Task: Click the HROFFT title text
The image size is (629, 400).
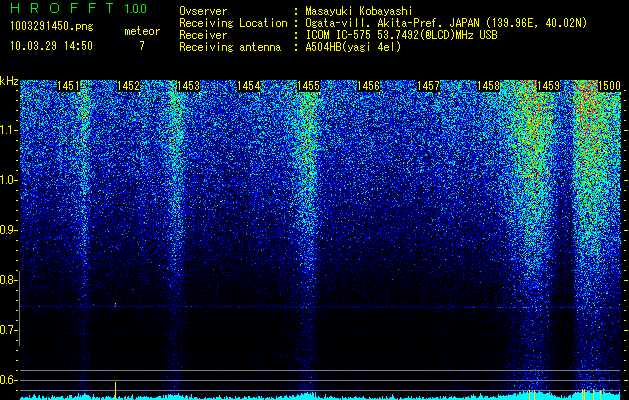Action: coord(62,8)
